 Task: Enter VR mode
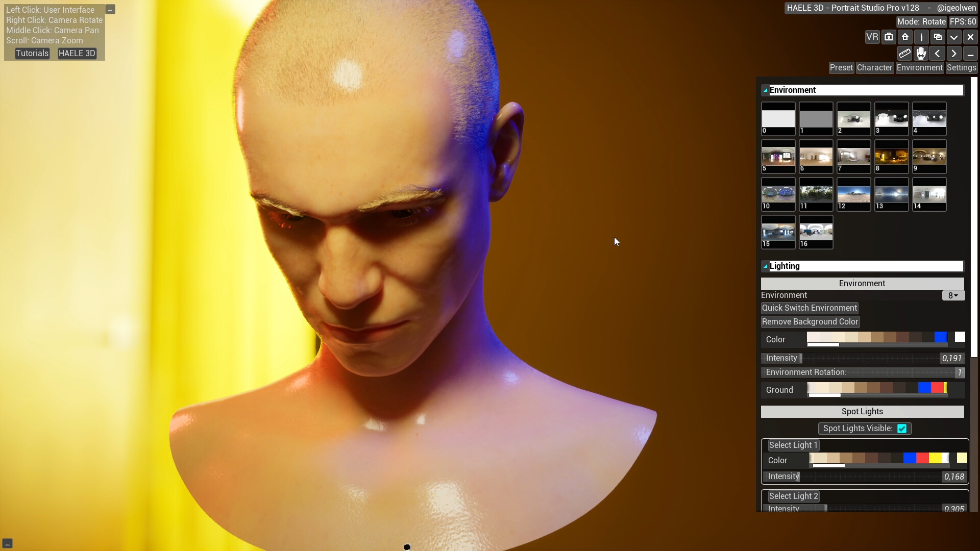872,37
